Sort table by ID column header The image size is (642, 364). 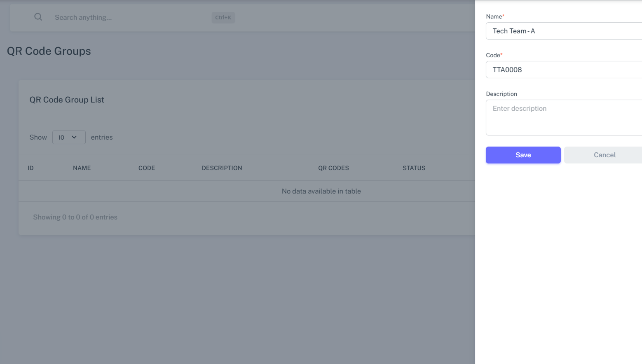coord(30,168)
